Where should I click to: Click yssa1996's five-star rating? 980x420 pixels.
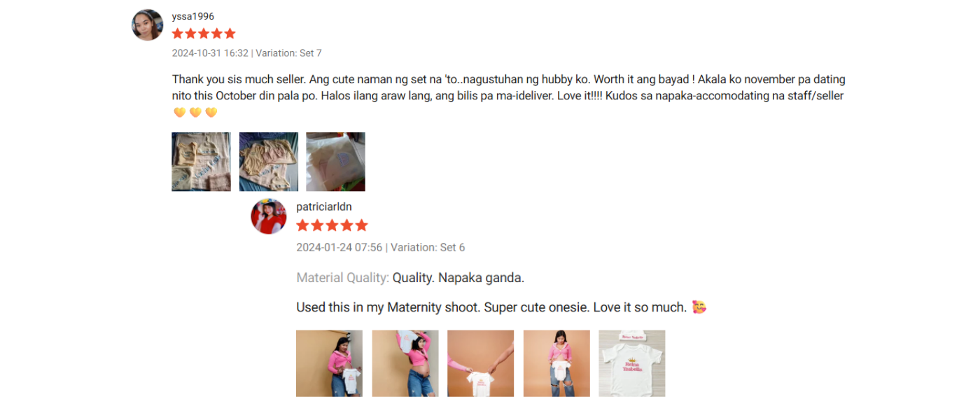204,34
